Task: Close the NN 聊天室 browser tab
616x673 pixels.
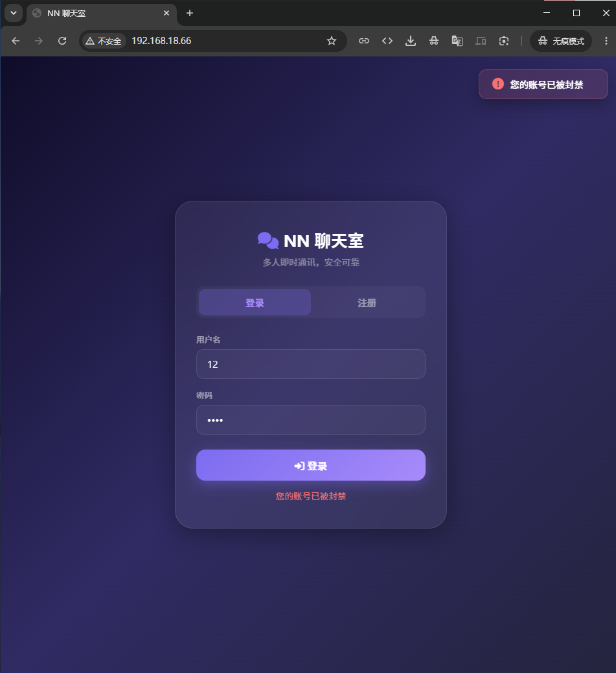Action: (166, 13)
